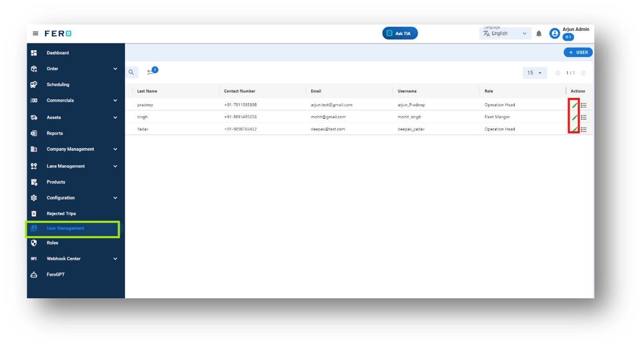Edit the singh user with the pencil icon
Screen dimensions: 644x348
coord(574,117)
